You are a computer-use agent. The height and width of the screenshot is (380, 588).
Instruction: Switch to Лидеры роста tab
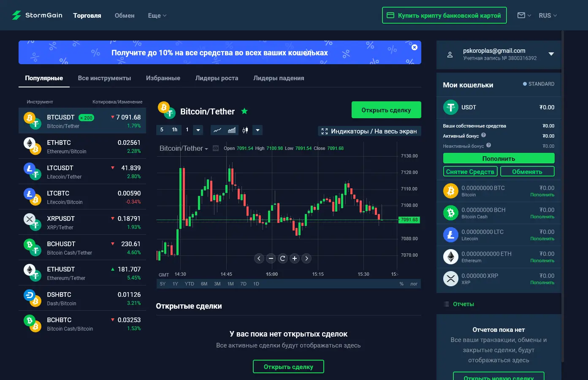217,78
